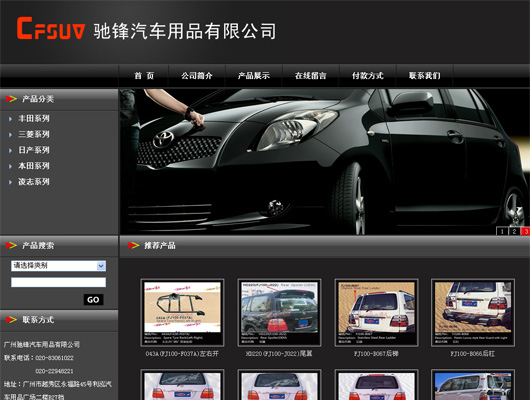The image size is (530, 400).
Task: Click the arrow icon beside 产品搜索
Action: coord(11,245)
